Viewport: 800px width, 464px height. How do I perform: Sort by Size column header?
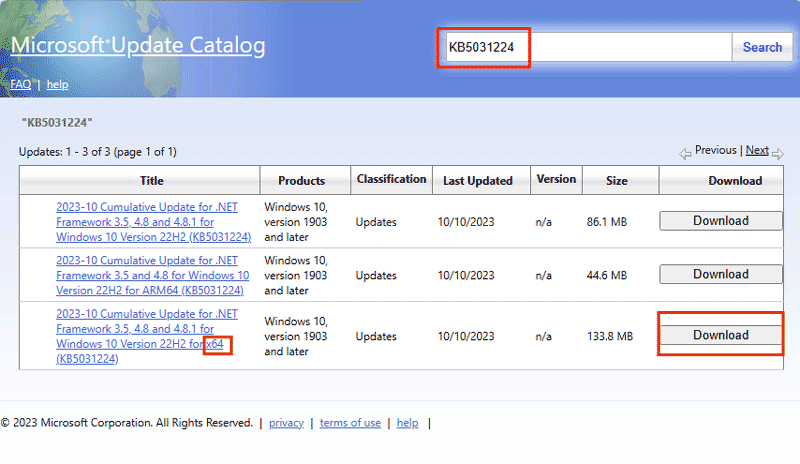click(x=620, y=180)
